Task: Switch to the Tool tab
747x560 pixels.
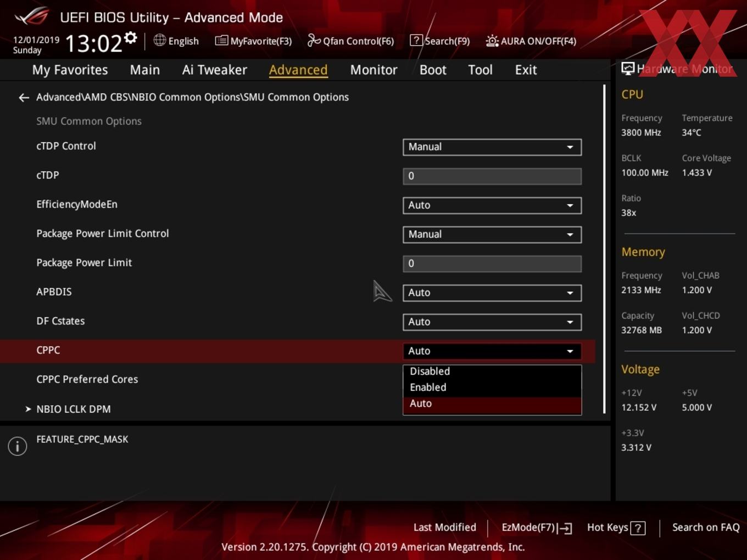Action: 480,70
